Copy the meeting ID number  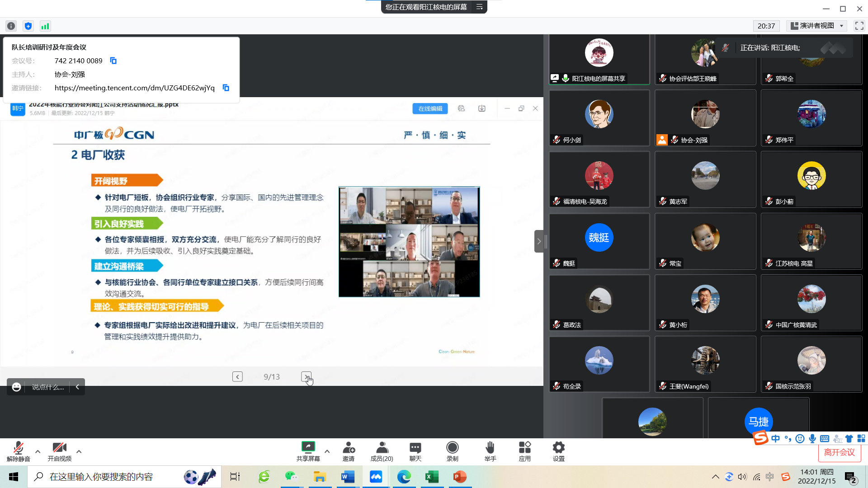coord(113,61)
